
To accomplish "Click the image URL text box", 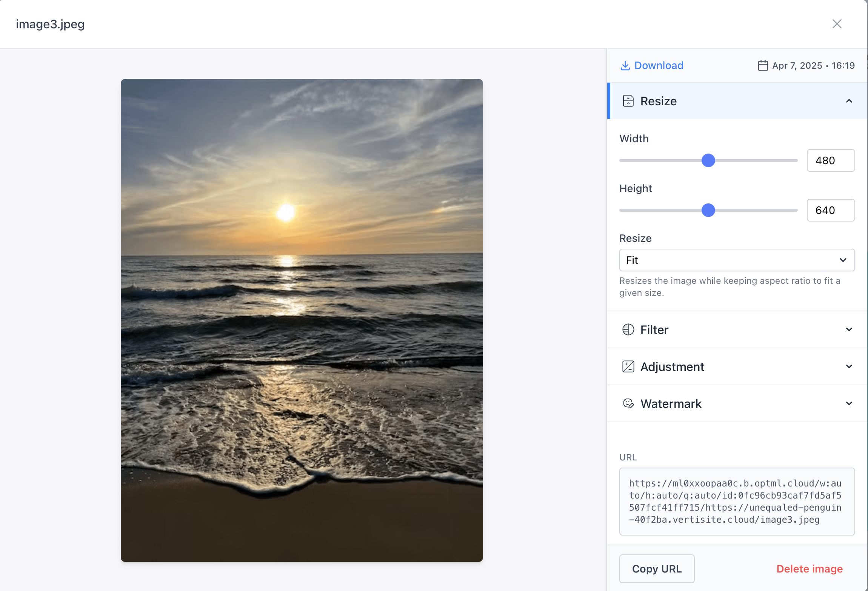I will click(x=736, y=501).
